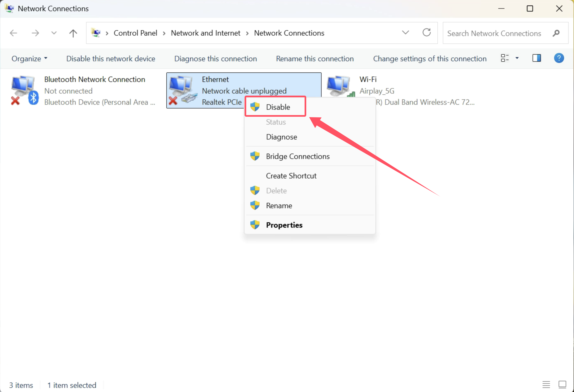Open the view options dropdown arrow

click(x=517, y=58)
